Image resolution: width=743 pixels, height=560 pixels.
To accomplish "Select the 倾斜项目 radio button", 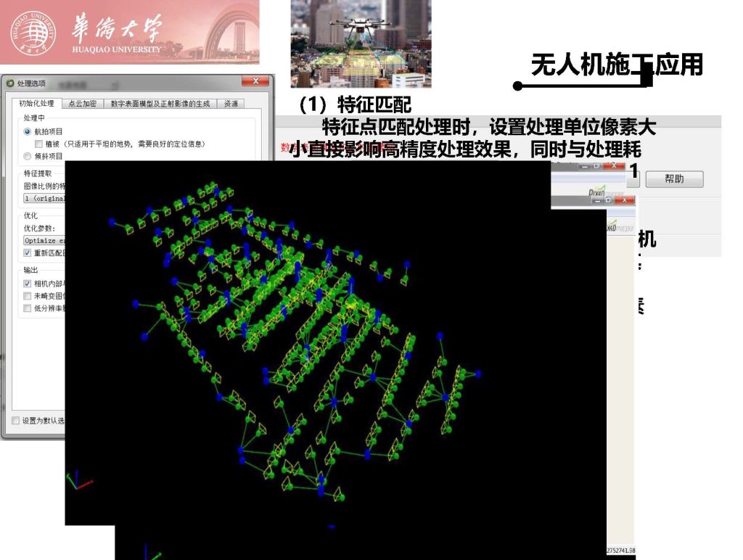I will pos(28,155).
